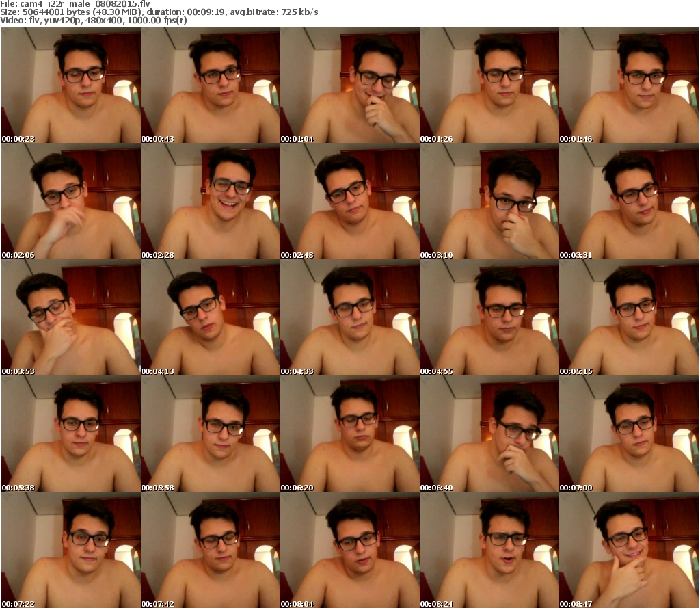The height and width of the screenshot is (608, 700).
Task: Open the frame stamped 00:08:04
Action: 350,550
